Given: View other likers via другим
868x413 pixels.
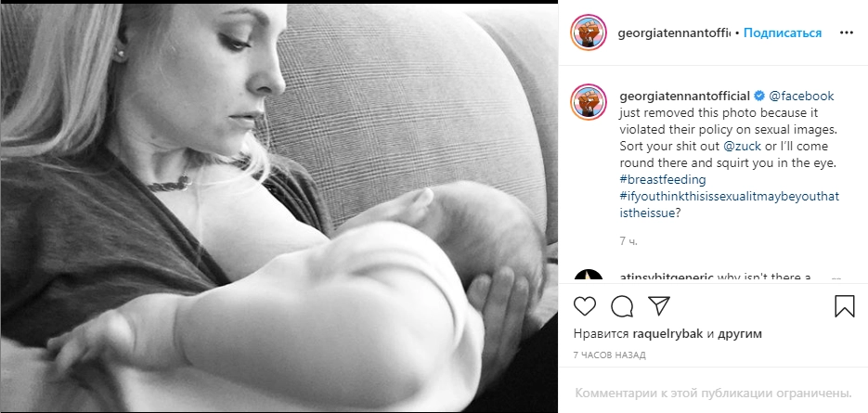Looking at the screenshot, I should click(x=740, y=333).
